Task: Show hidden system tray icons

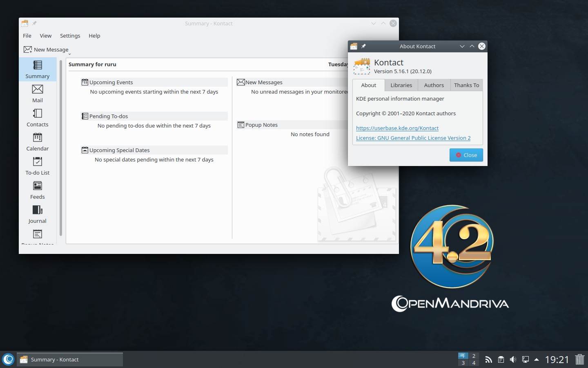Action: (537, 359)
